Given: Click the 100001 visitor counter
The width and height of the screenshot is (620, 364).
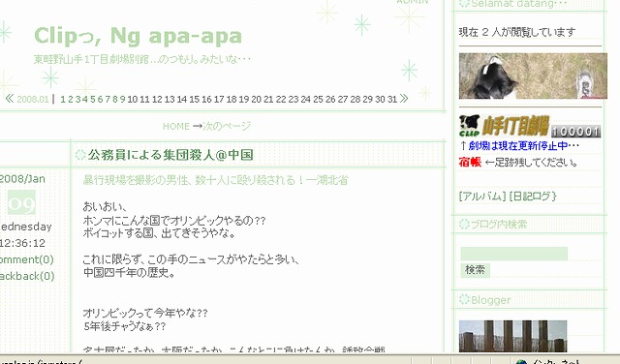Looking at the screenshot, I should [x=575, y=132].
